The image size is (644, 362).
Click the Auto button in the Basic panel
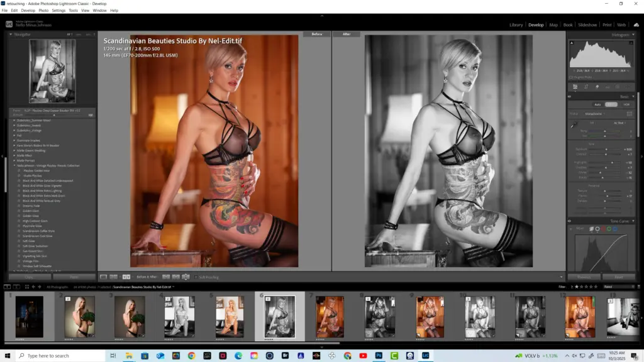coord(597,104)
